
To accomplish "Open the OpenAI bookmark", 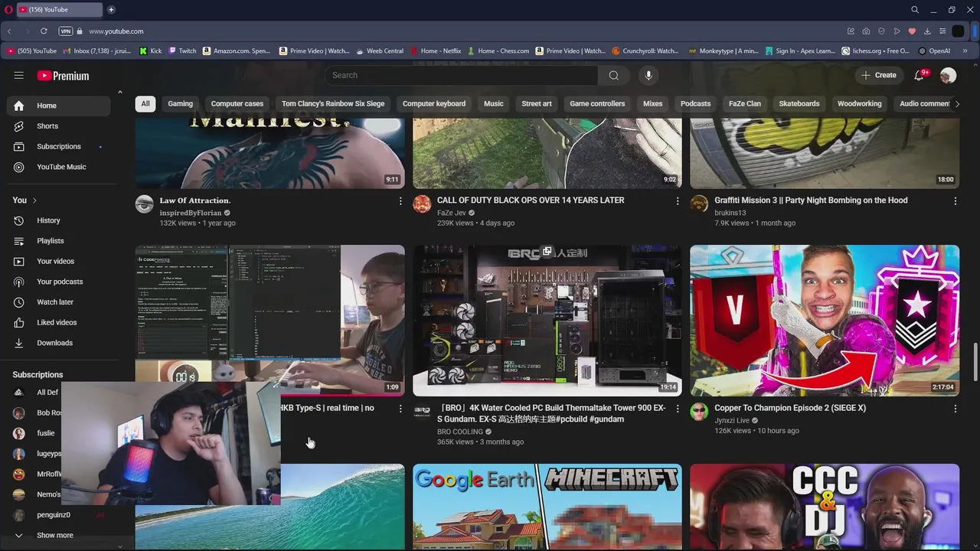I will (934, 51).
